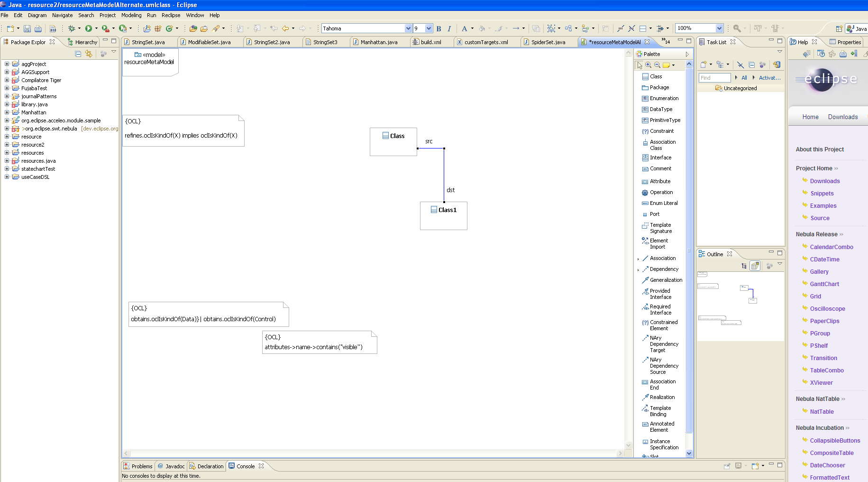Open the GanttChart link

click(x=824, y=284)
